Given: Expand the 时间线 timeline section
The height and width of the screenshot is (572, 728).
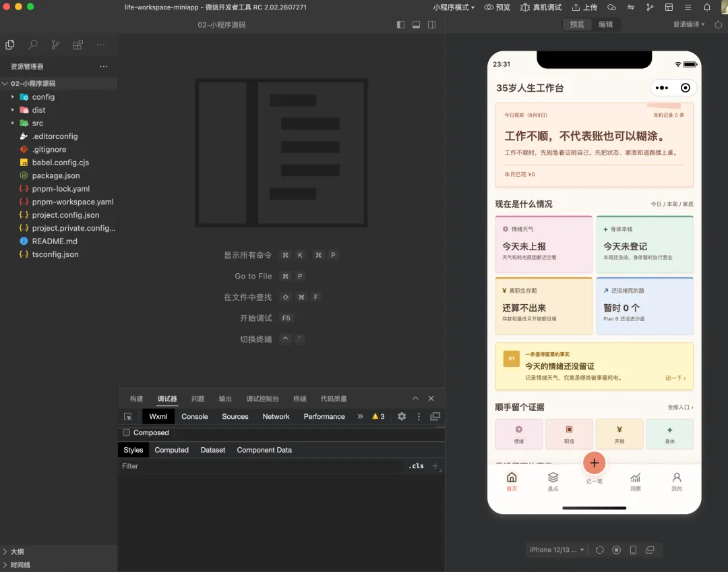Looking at the screenshot, I should pos(59,565).
